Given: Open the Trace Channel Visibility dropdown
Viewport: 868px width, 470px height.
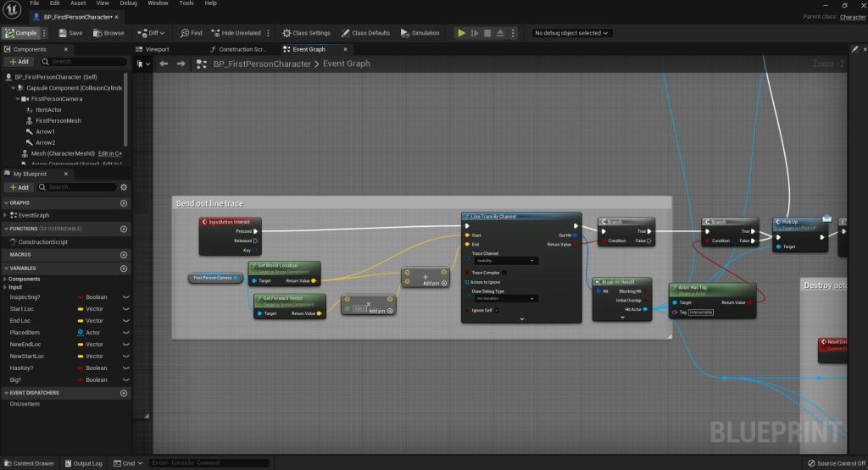Looking at the screenshot, I should click(x=504, y=261).
